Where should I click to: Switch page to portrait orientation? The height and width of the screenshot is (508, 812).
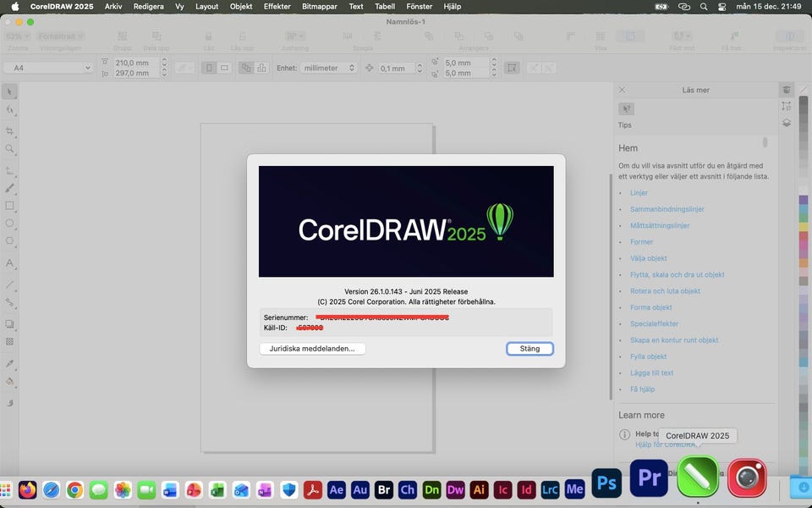point(209,68)
